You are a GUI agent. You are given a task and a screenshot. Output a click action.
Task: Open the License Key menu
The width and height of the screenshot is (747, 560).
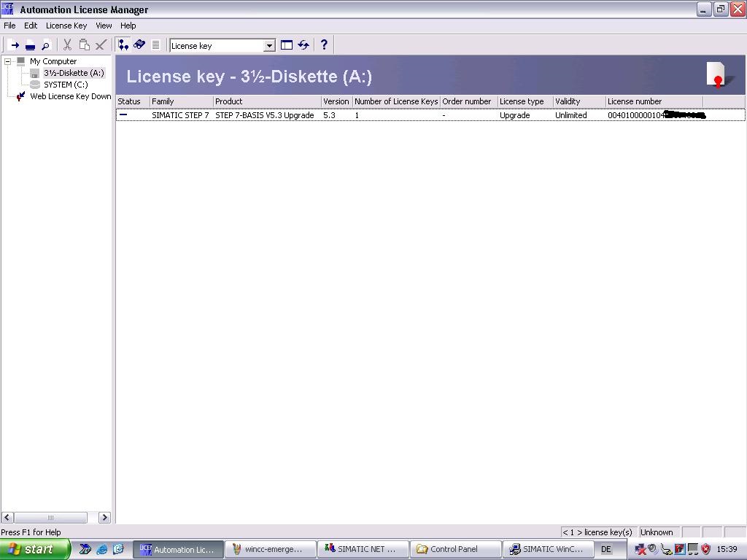[66, 26]
